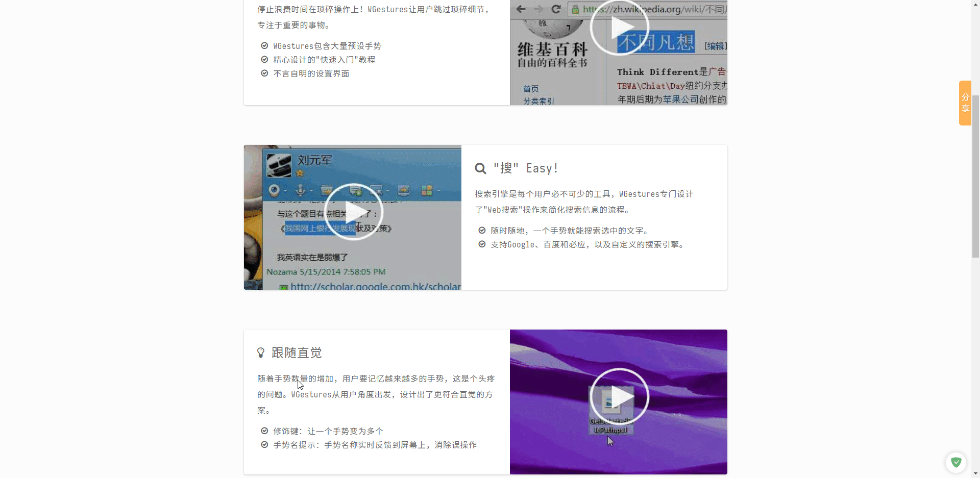
Task: Click checkmark icon beside 不言自明的设置界面
Action: coord(264,73)
